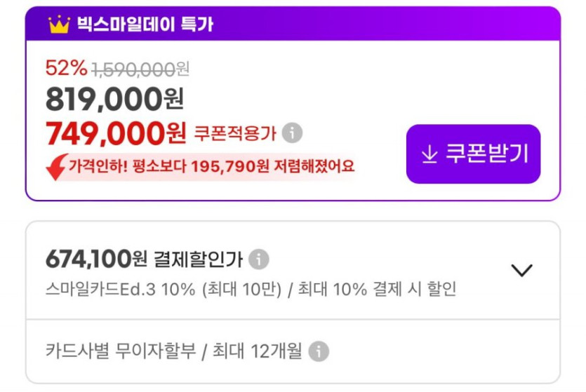
Task: Expand the 결제할인가 details chevron
Action: click(x=521, y=270)
